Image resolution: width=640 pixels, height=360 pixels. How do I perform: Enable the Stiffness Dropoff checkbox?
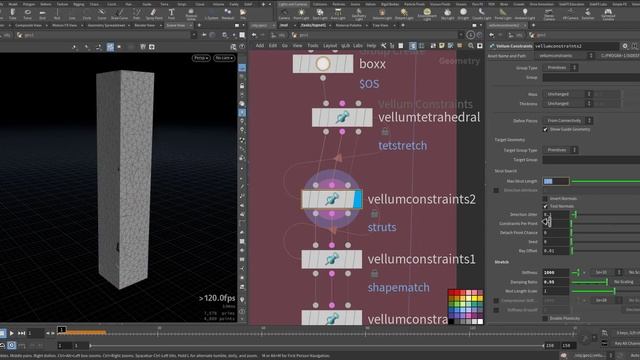pyautogui.click(x=496, y=310)
